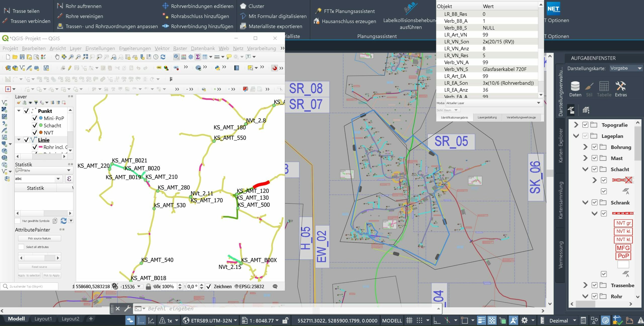The width and height of the screenshot is (644, 326).
Task: Click the QGIS Zoom In magnifier icon
Action: [x=71, y=57]
